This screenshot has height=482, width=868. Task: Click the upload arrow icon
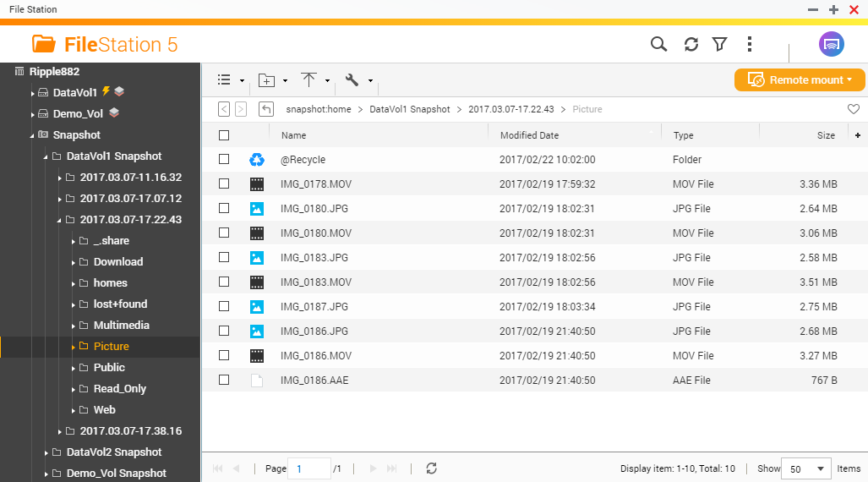point(309,80)
